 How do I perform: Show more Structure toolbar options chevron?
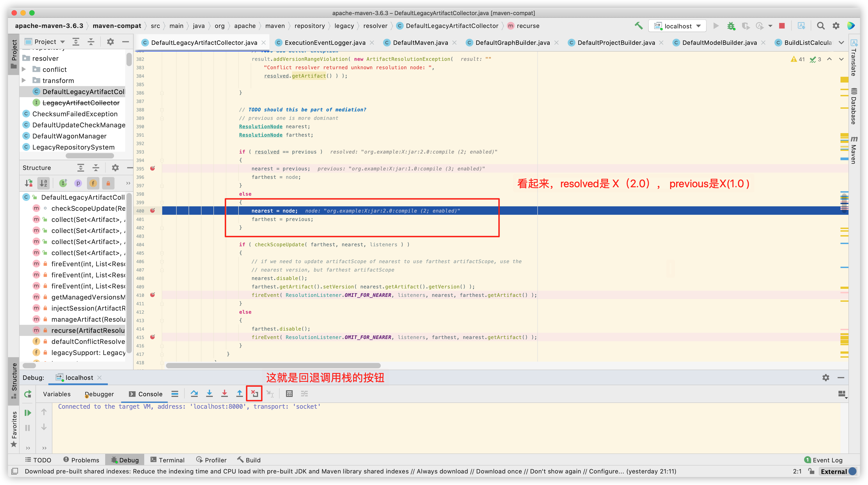(128, 183)
